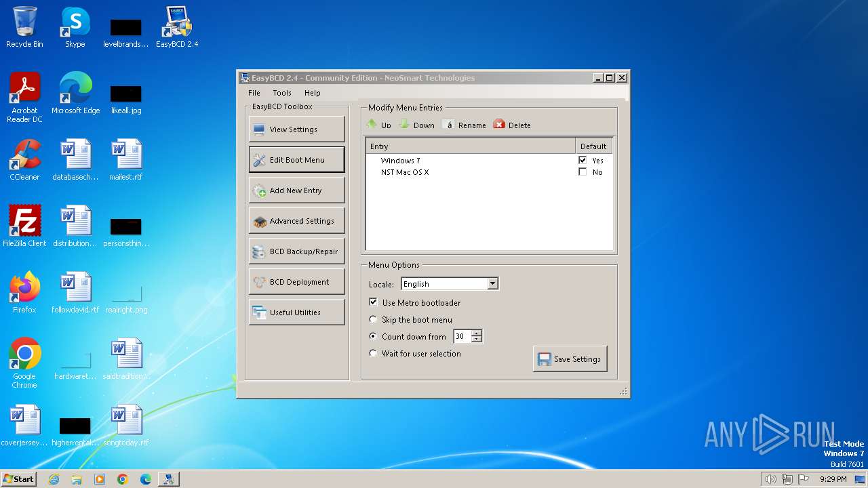Select the songtoday.rtf desktop file
This screenshot has height=488, width=868.
point(126,426)
